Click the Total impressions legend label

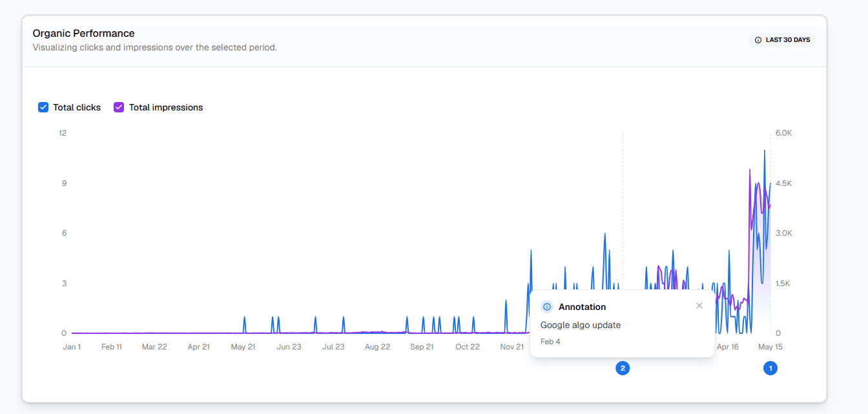(x=166, y=107)
